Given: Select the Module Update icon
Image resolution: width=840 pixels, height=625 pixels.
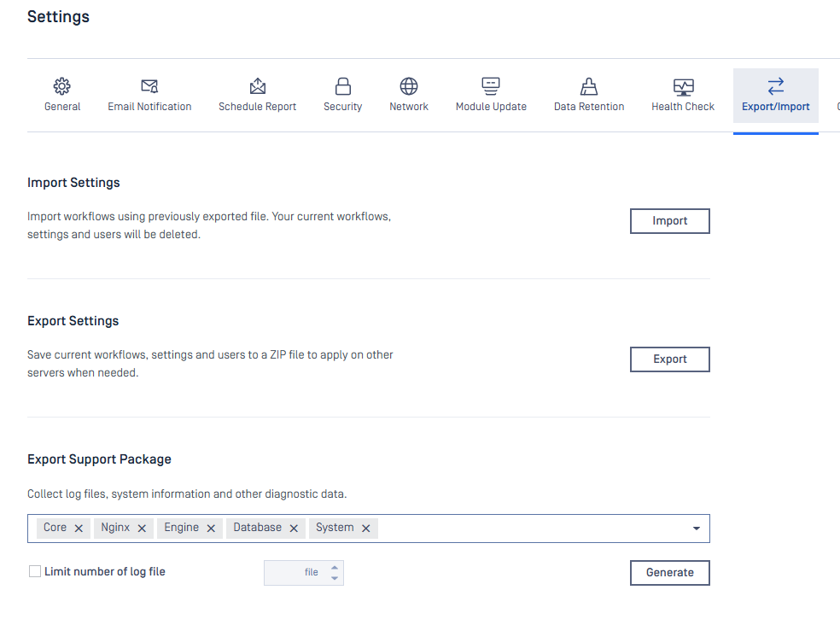Looking at the screenshot, I should [x=491, y=86].
